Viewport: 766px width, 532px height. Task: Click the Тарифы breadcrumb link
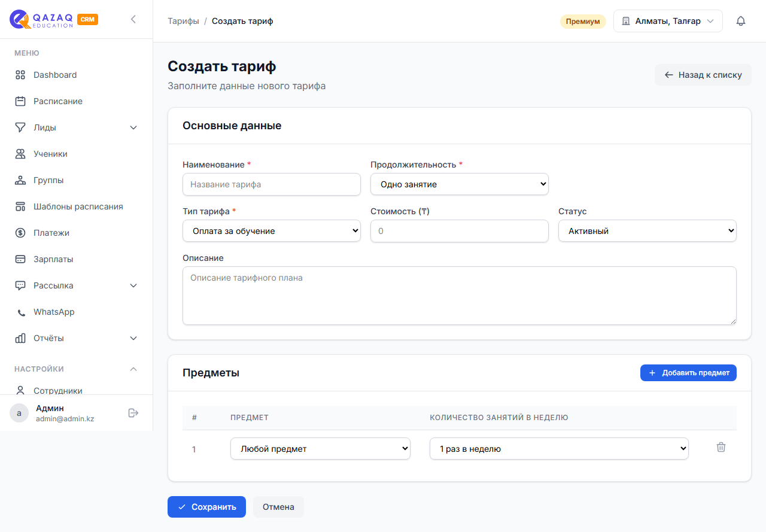click(183, 21)
